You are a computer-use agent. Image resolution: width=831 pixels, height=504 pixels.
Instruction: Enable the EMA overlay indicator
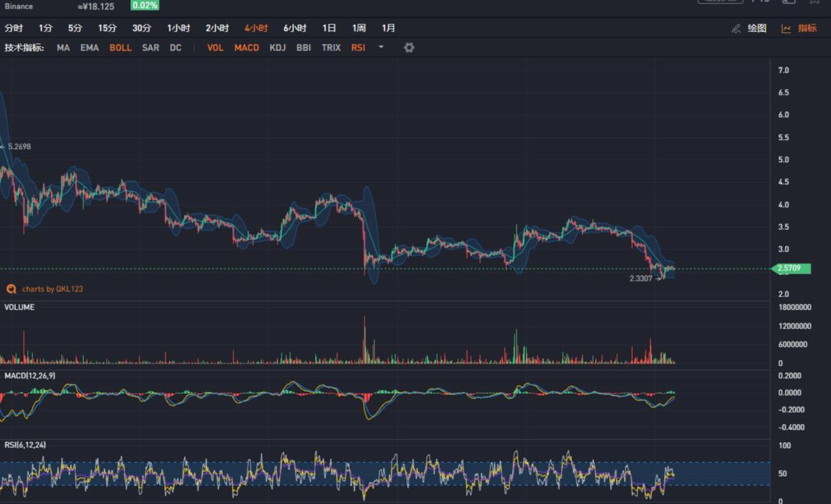(x=89, y=48)
